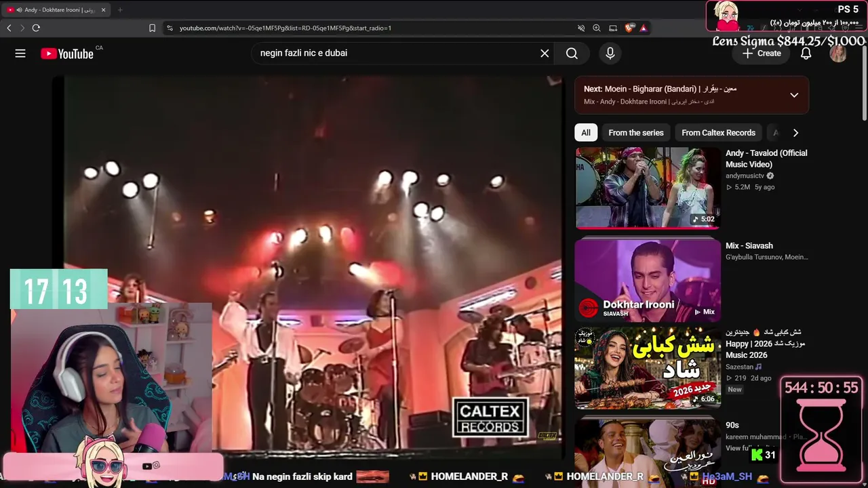The width and height of the screenshot is (868, 488).
Task: Select the All filter chip
Action: (x=586, y=133)
